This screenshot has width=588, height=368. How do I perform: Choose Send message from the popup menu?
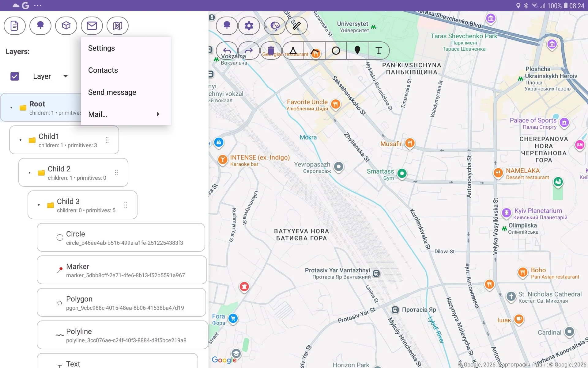(x=126, y=92)
